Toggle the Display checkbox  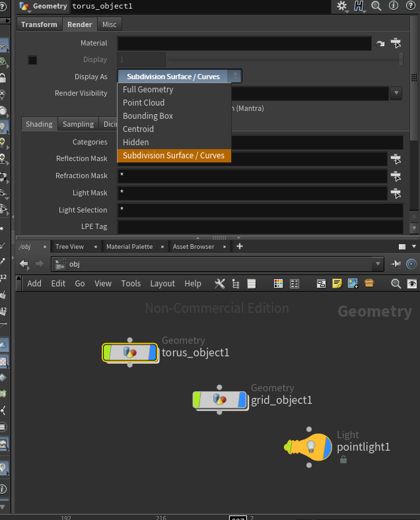click(32, 60)
